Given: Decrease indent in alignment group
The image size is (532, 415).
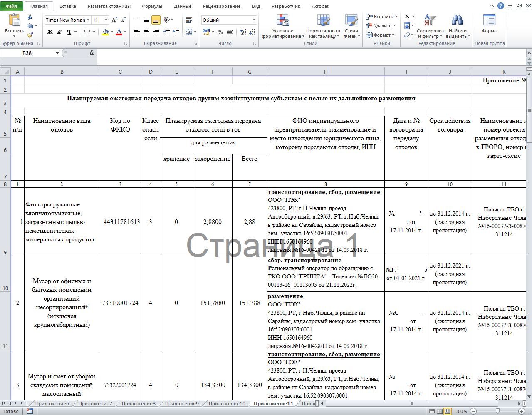Looking at the screenshot, I should (166, 32).
